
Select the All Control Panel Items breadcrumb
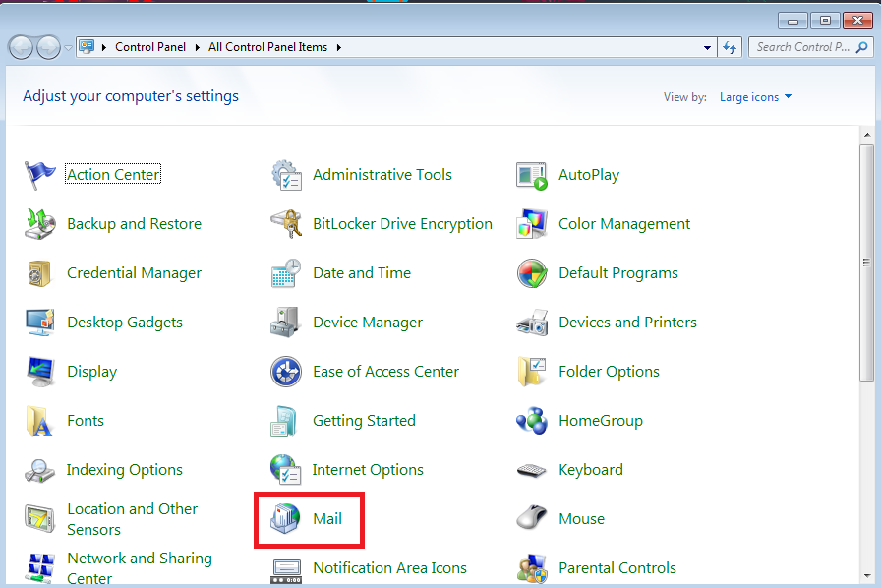(x=267, y=48)
